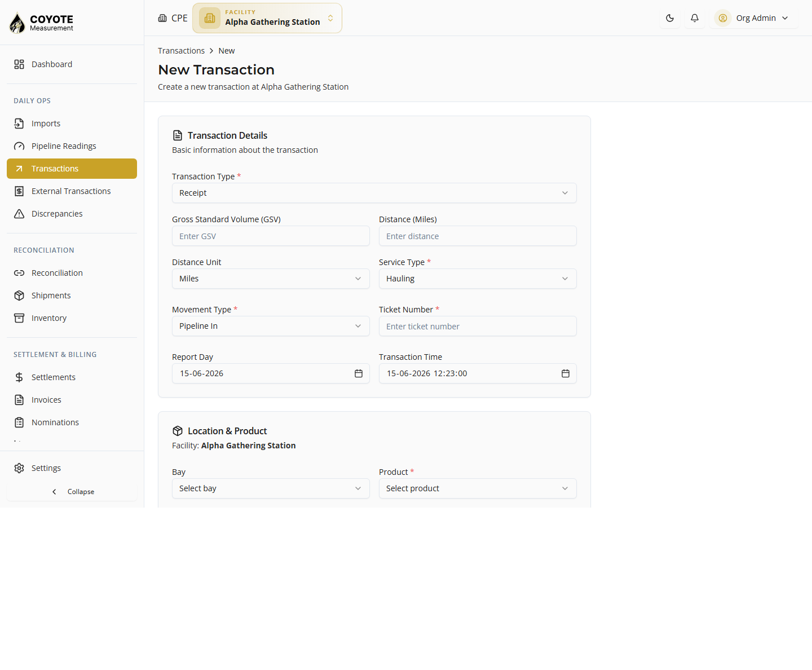Click the facility building icon badge

coord(210,18)
